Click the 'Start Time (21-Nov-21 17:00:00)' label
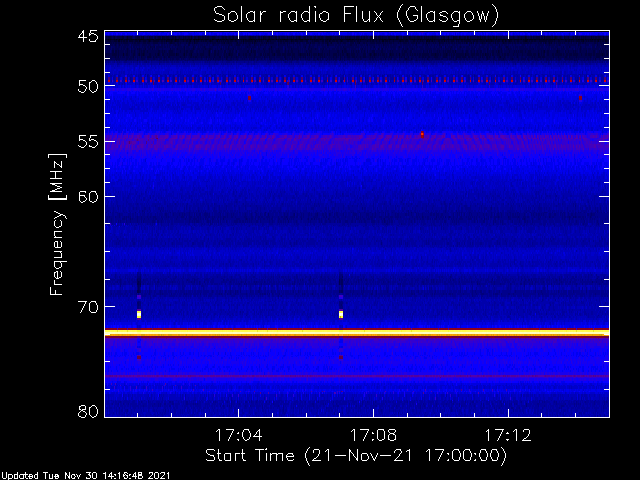 click(356, 456)
